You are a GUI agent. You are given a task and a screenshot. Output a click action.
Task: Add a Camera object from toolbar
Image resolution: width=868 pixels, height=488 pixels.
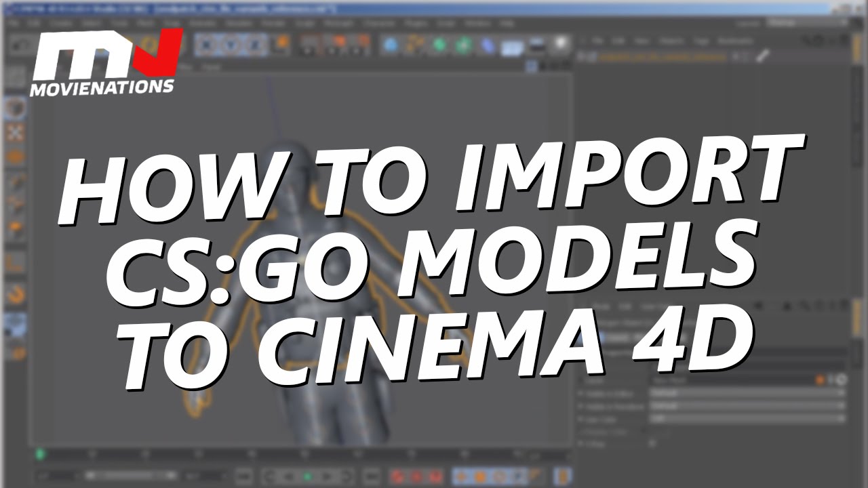click(536, 45)
